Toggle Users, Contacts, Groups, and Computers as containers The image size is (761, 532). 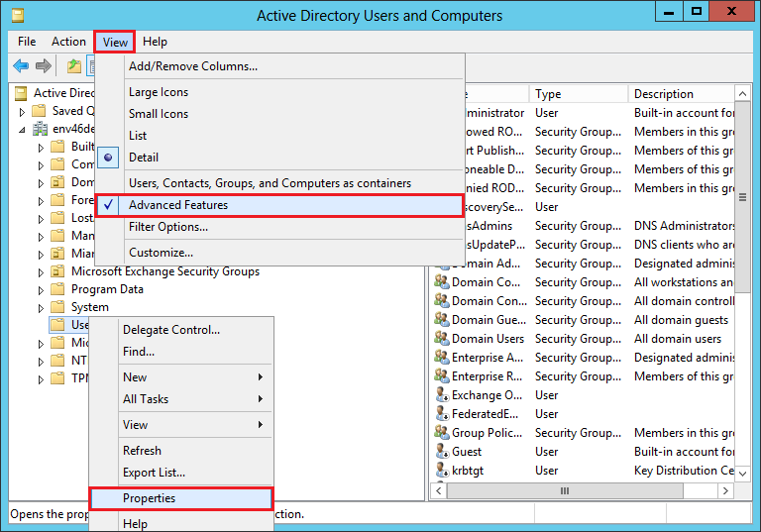point(279,183)
